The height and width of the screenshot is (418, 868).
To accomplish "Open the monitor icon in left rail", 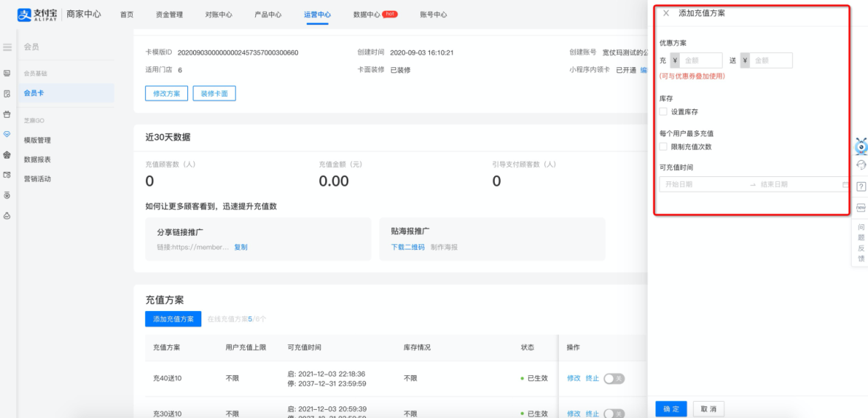I will [7, 73].
